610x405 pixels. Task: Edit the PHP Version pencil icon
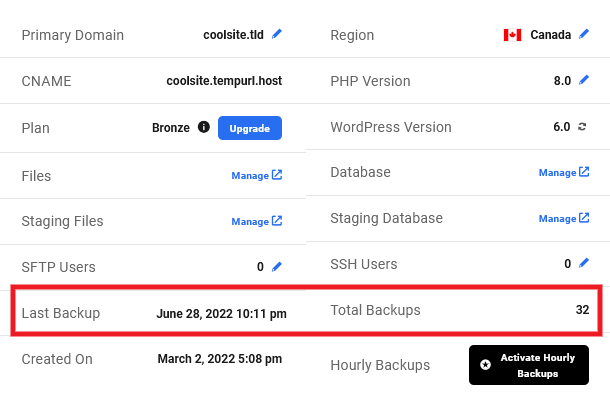tap(584, 80)
